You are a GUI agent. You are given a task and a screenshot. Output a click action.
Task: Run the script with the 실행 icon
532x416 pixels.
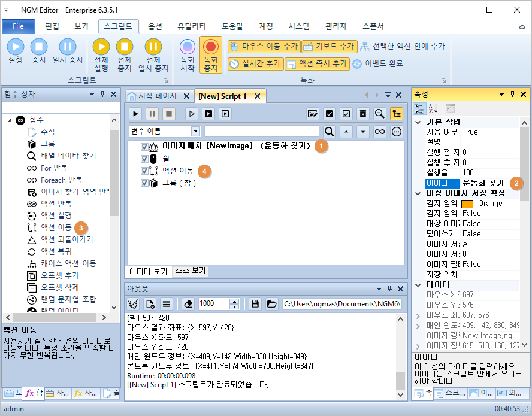(16, 47)
